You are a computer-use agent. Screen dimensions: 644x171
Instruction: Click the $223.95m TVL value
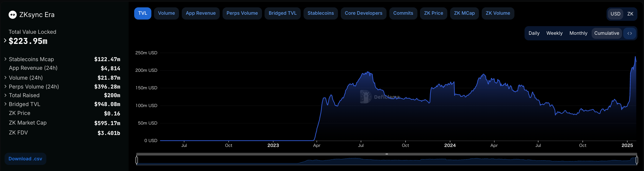(x=28, y=41)
